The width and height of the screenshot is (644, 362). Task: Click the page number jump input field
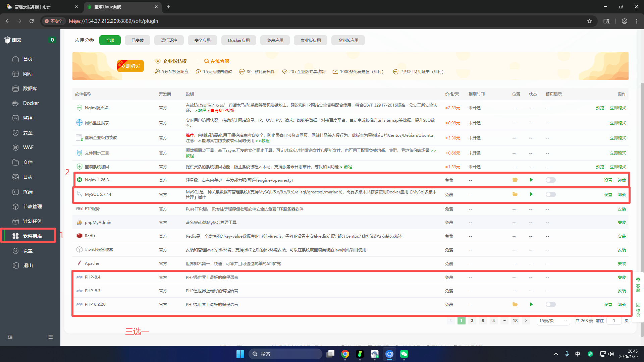(614, 321)
